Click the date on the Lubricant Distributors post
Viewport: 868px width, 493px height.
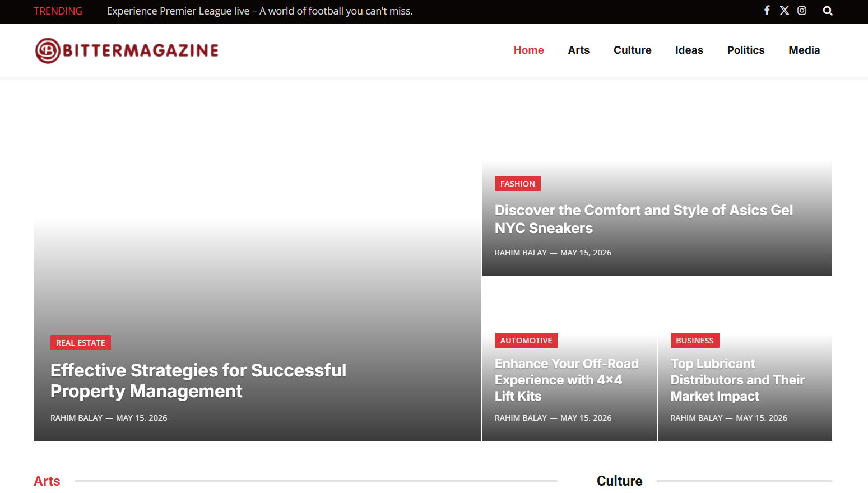762,418
